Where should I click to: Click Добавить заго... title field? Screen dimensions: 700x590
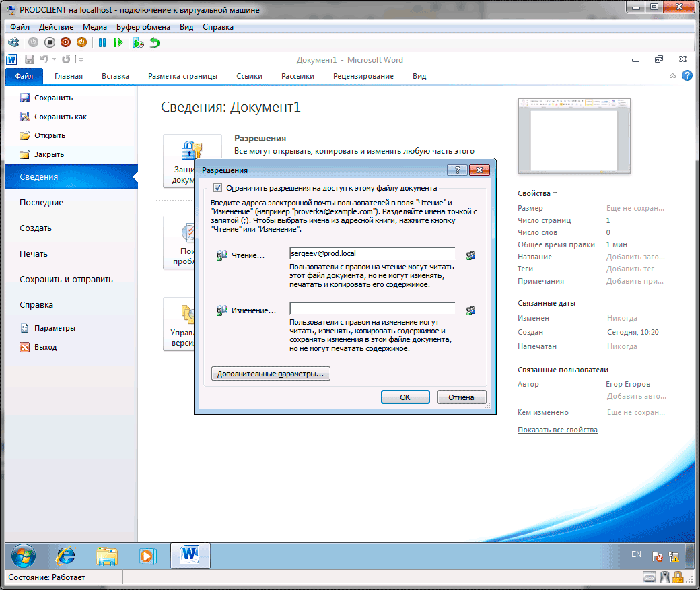click(x=635, y=257)
